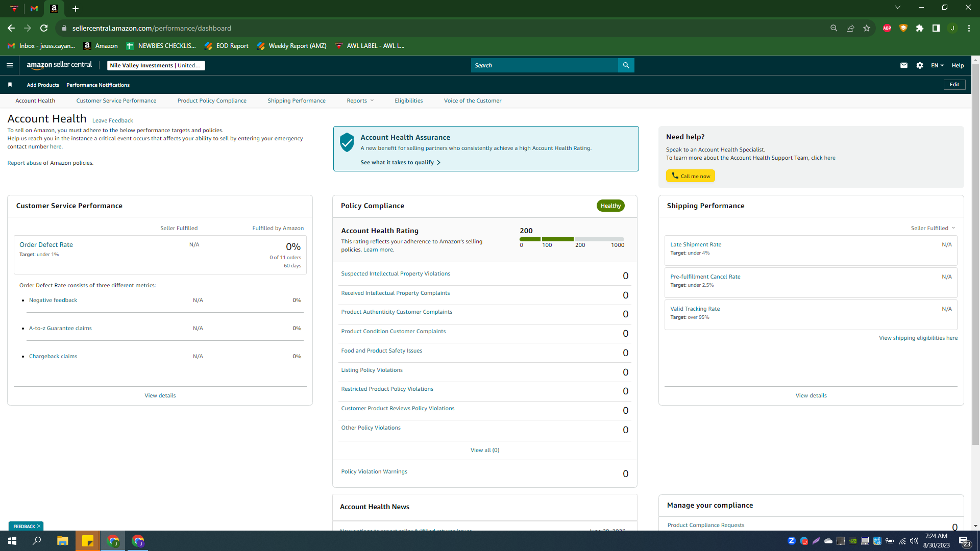
Task: Open Policy Violation Warnings link
Action: (x=374, y=472)
